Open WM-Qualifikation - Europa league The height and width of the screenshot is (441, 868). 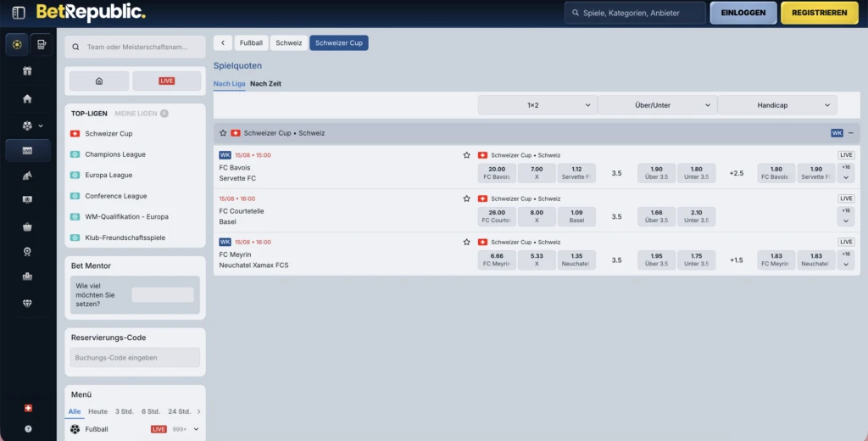127,216
